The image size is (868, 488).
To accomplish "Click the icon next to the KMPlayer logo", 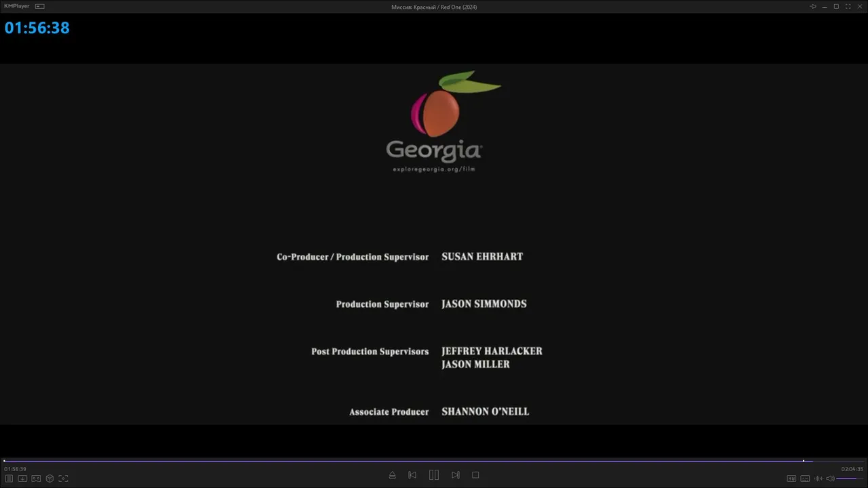I will pyautogui.click(x=40, y=6).
